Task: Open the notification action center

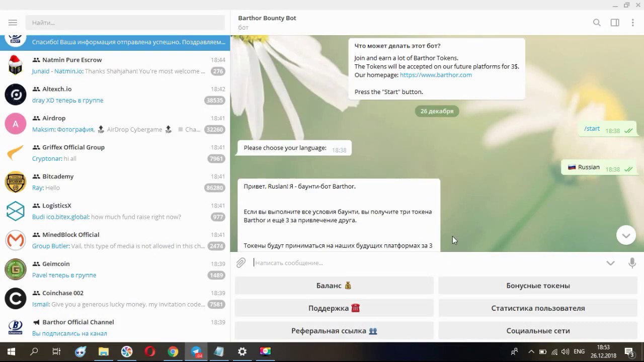Action: click(629, 352)
